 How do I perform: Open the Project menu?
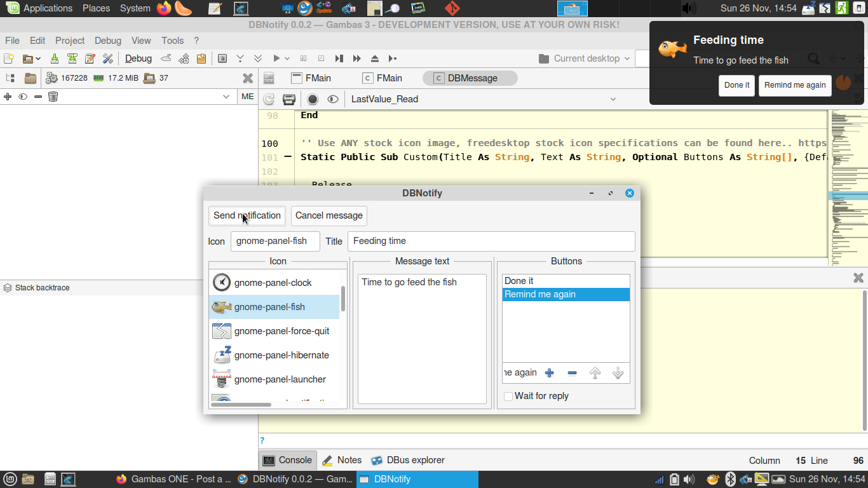[x=69, y=41]
